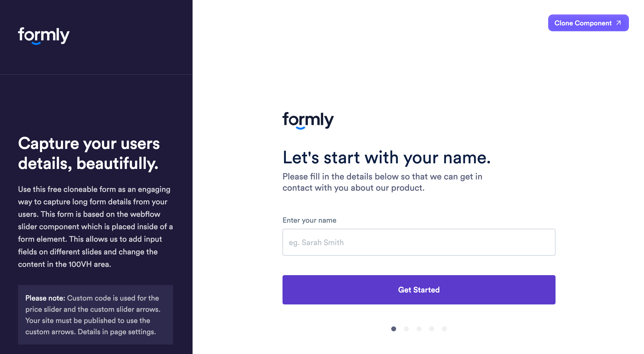Screen dimensions: 644x354
Task: Click the Get Started button
Action: click(419, 290)
